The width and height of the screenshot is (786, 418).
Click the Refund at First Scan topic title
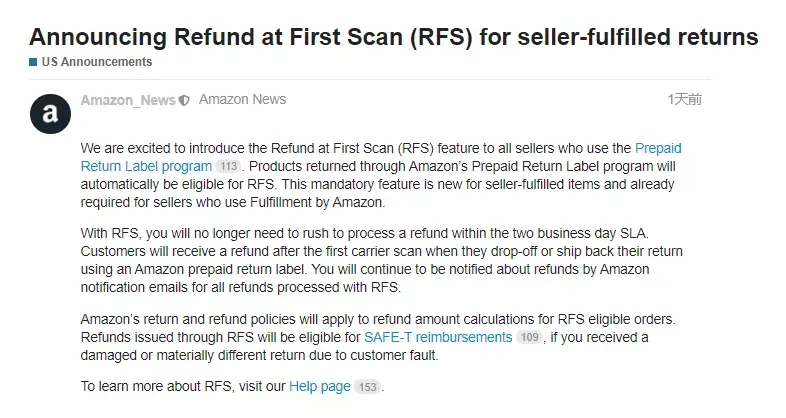pos(394,37)
